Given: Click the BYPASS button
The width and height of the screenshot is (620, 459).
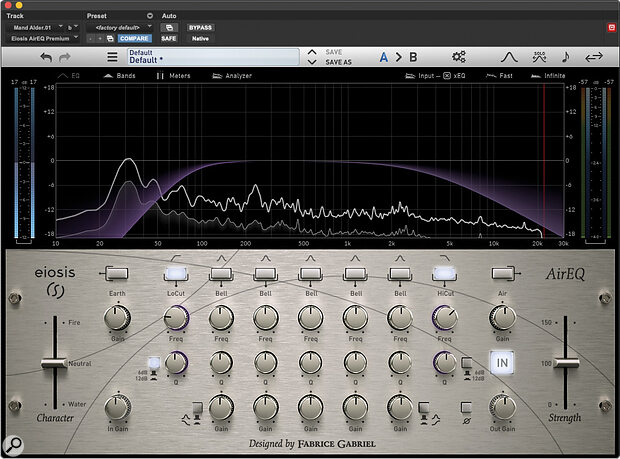Looking at the screenshot, I should pos(200,27).
